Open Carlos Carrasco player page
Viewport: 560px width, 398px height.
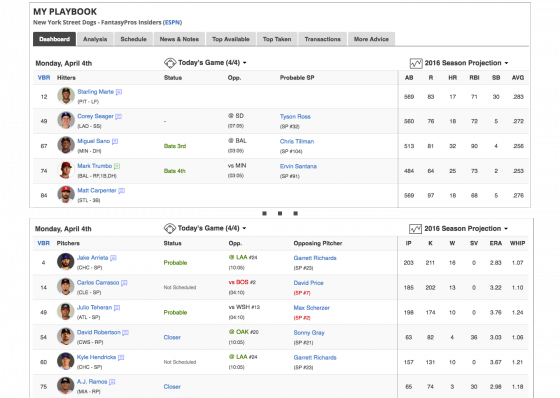[98, 283]
